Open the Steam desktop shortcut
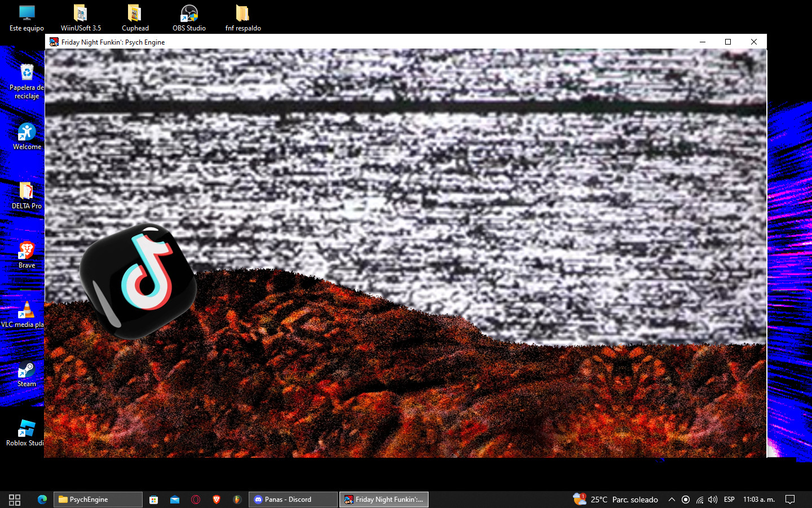Screen dimensions: 812x508 (x=27, y=374)
